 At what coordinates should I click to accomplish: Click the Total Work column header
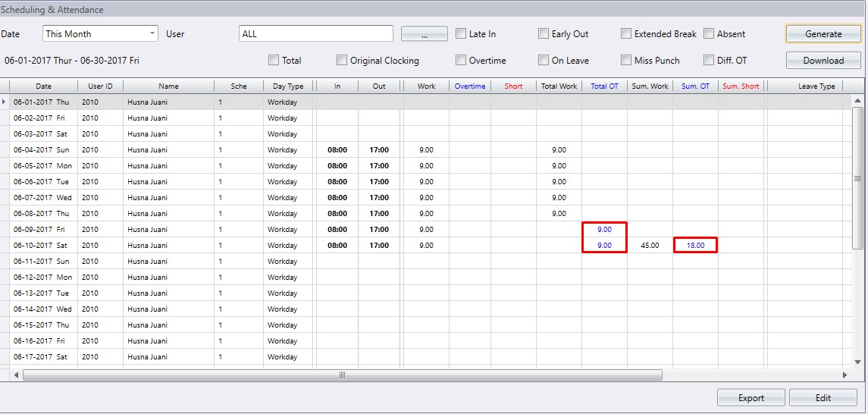559,86
